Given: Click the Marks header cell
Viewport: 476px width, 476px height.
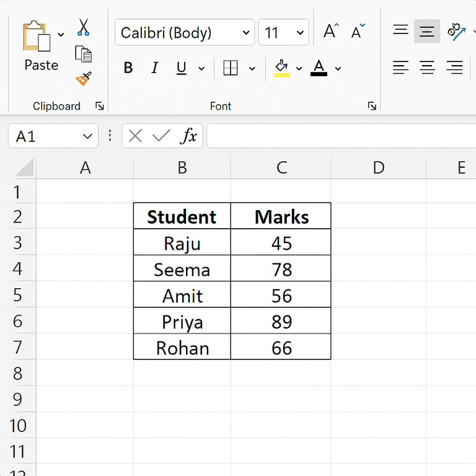Looking at the screenshot, I should point(281,216).
